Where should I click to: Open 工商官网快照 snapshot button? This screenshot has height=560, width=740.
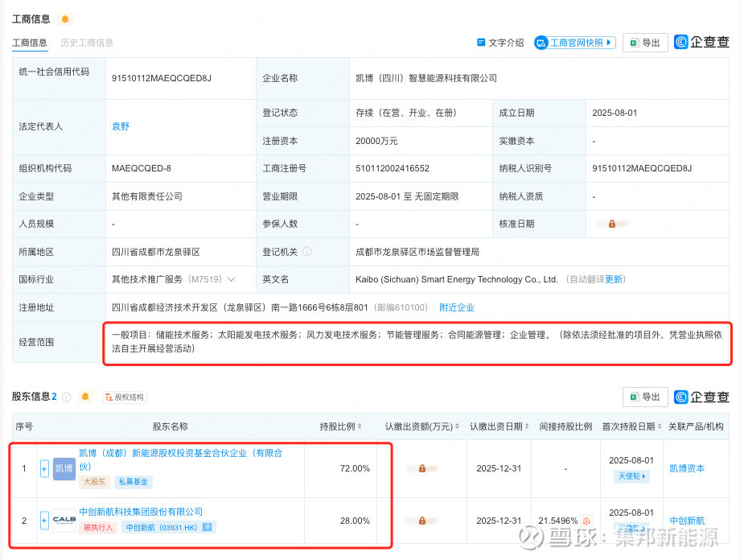coord(574,43)
